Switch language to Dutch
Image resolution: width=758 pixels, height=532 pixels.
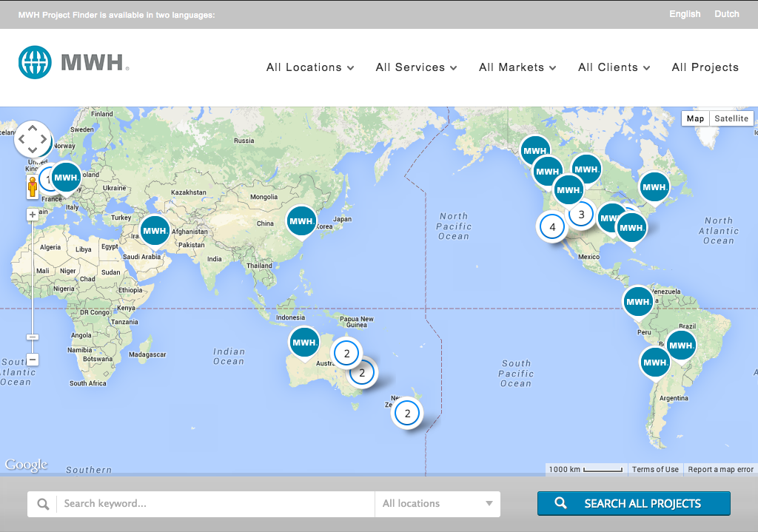point(726,14)
